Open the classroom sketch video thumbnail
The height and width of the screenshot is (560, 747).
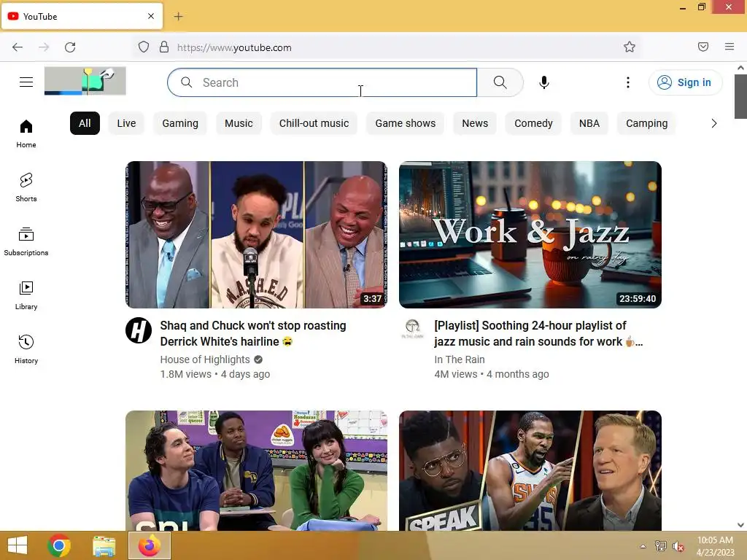(256, 470)
